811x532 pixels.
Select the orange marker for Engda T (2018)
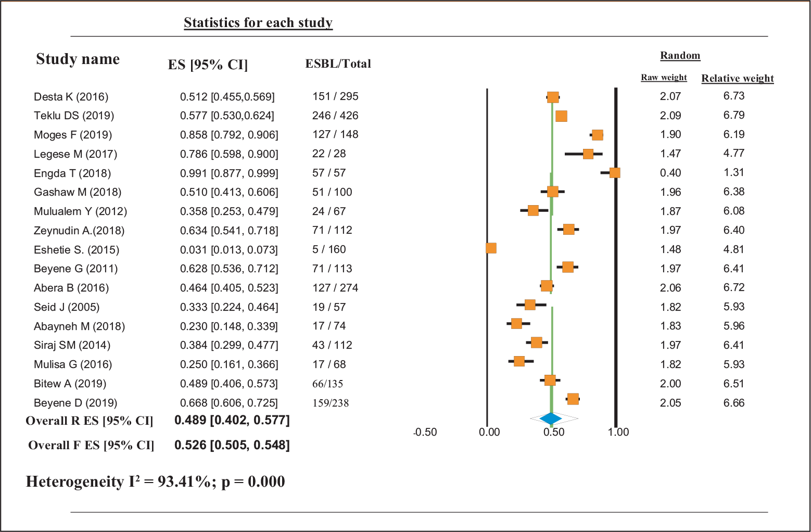[x=615, y=172]
